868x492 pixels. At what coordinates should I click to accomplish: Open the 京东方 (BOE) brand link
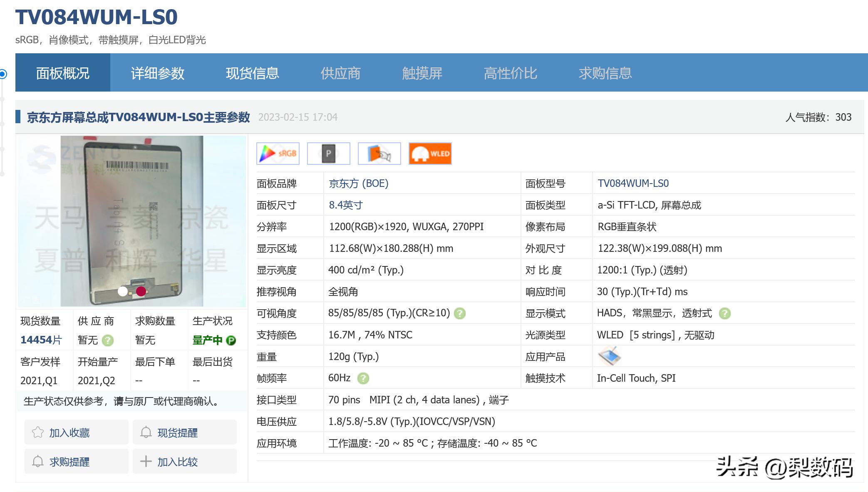click(x=358, y=184)
